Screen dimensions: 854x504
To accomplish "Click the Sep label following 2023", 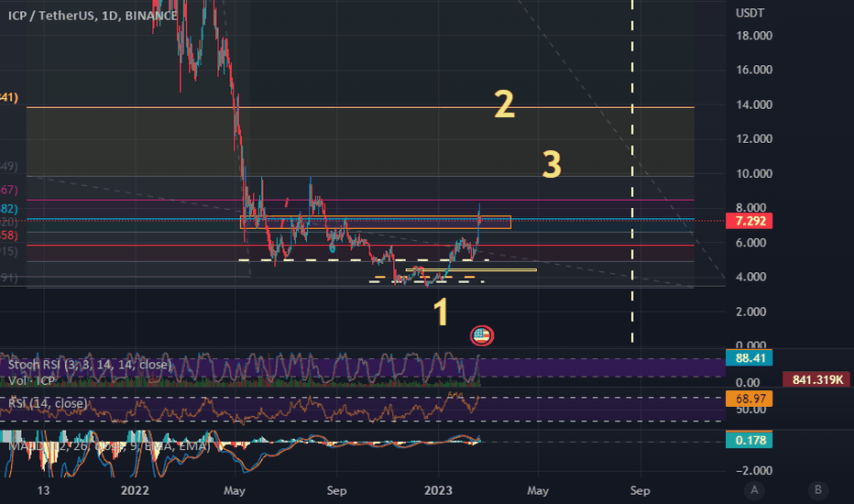I will [640, 490].
